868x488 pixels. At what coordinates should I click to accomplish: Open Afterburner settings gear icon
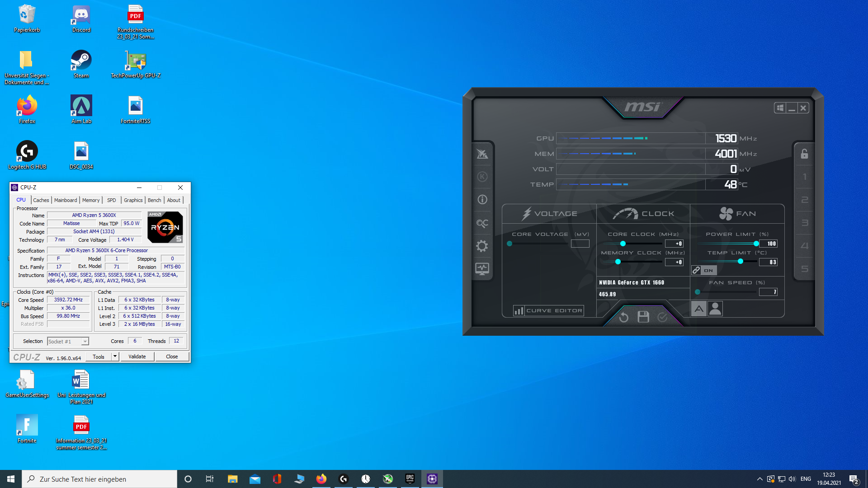point(482,246)
